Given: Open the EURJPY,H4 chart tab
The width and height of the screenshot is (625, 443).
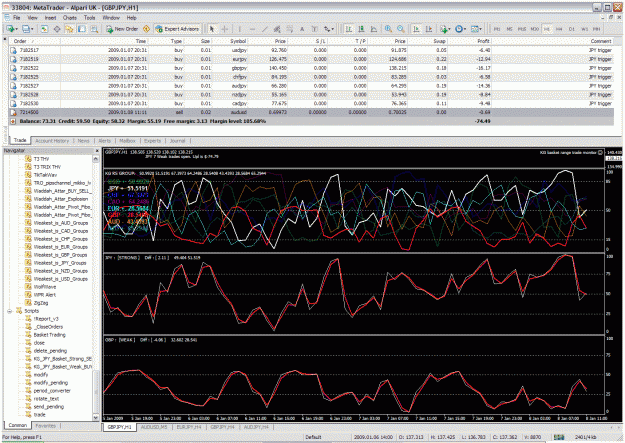Looking at the screenshot, I should click(189, 427).
